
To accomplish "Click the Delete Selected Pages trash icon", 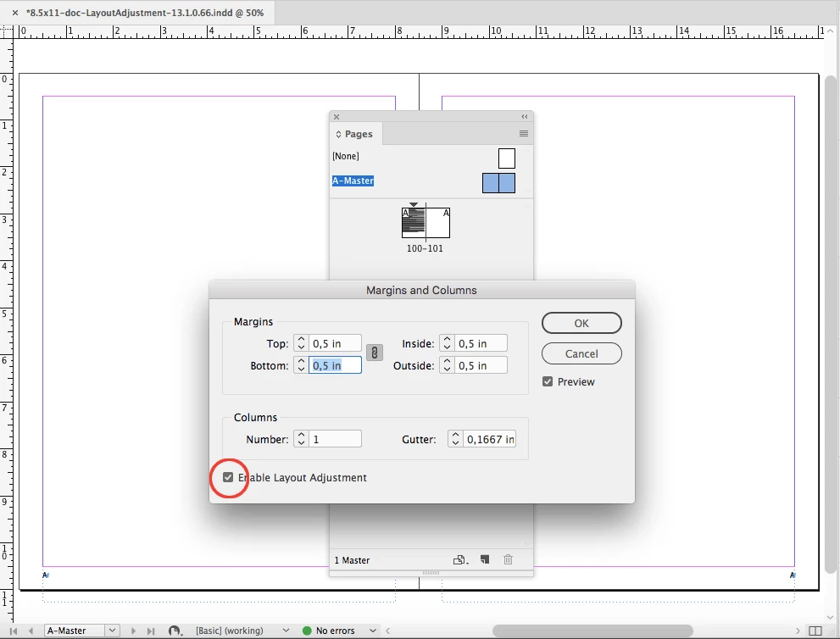I will tap(508, 559).
